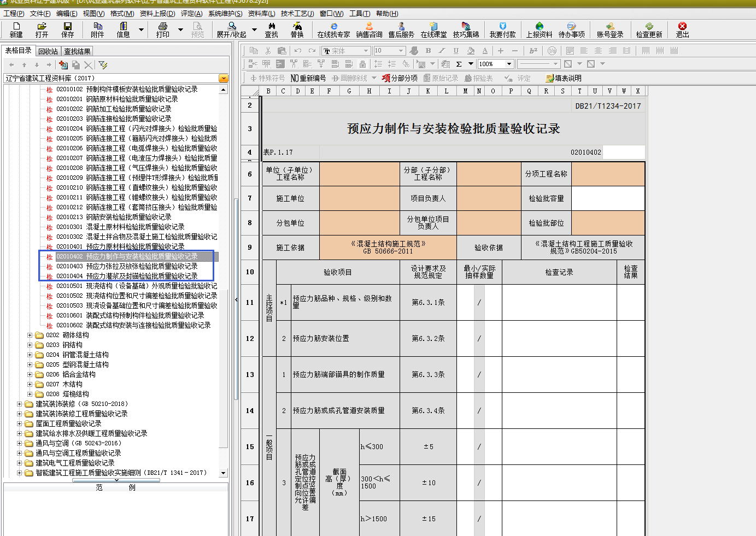Click the 重新编号 renumber button
Viewport: 756px width, 536px height.
point(308,78)
